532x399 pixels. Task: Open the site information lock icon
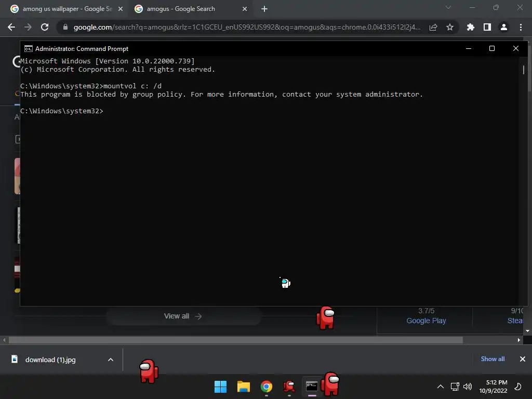click(65, 27)
